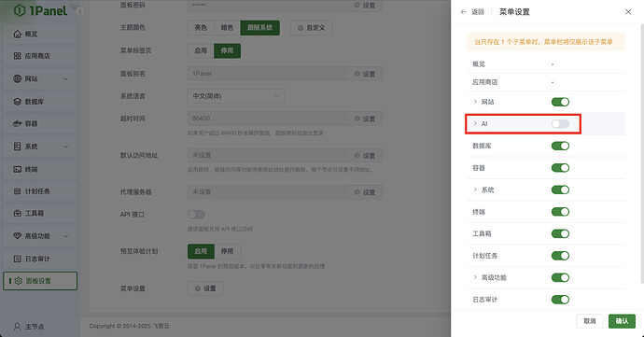
Task: Set 预览体验计划 to 停用
Action: (227, 251)
